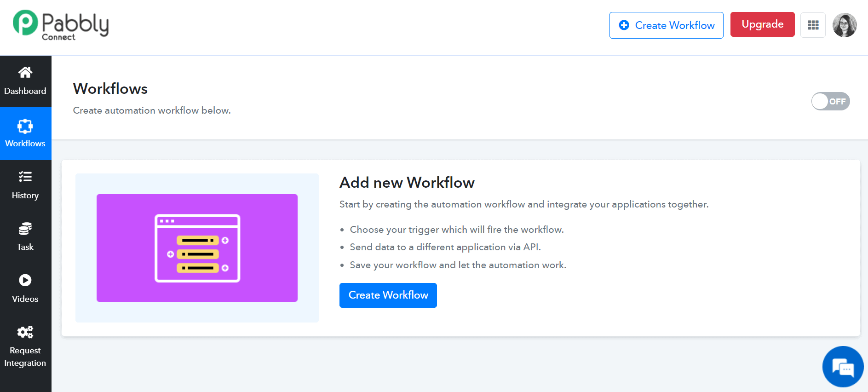
Task: Click the Workflows page title
Action: click(x=110, y=89)
